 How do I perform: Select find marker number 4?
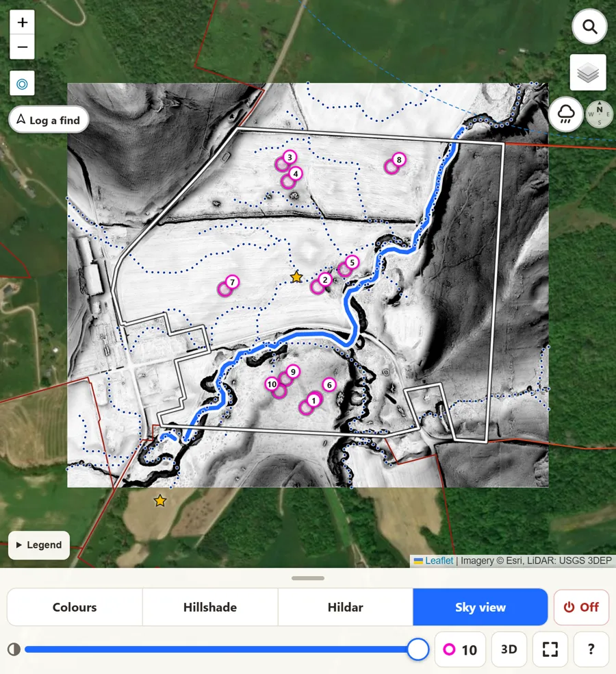tap(296, 174)
